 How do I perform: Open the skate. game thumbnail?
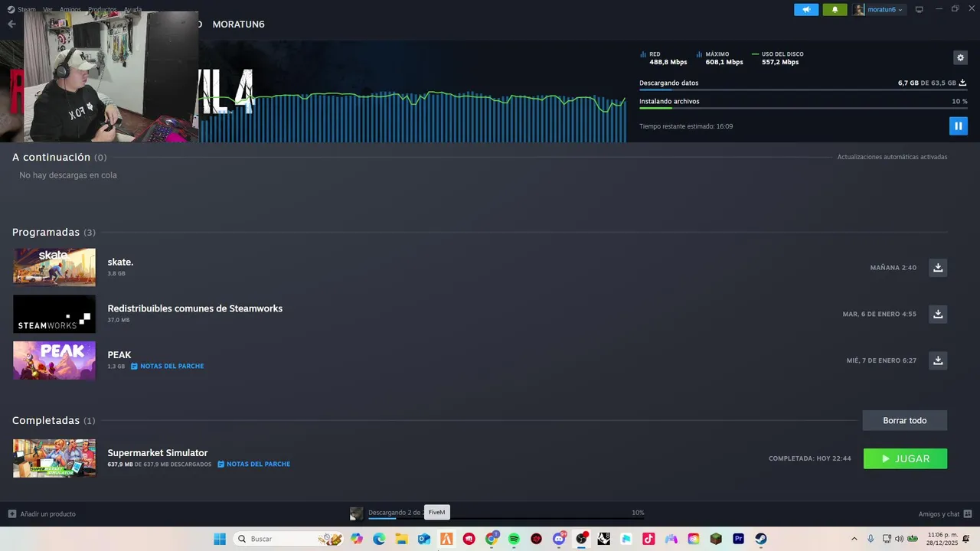(54, 267)
